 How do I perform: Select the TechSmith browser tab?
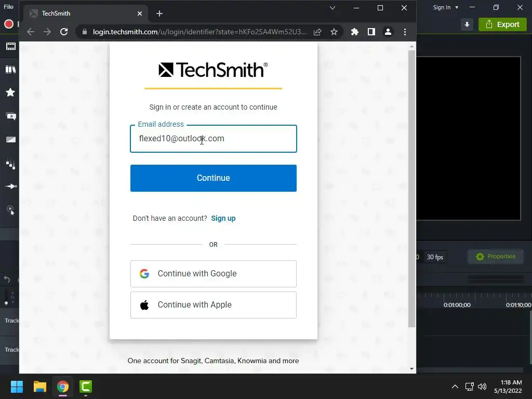coord(86,14)
